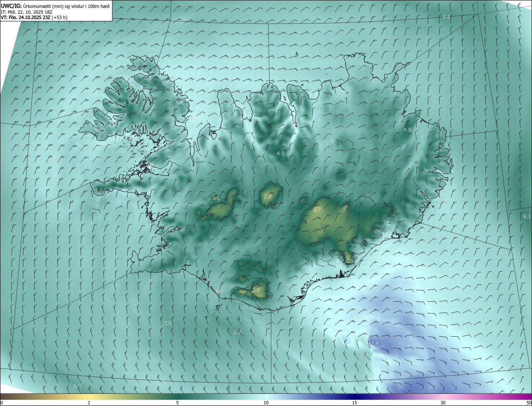Click the 6.9 value label

pyautogui.click(x=77, y=386)
